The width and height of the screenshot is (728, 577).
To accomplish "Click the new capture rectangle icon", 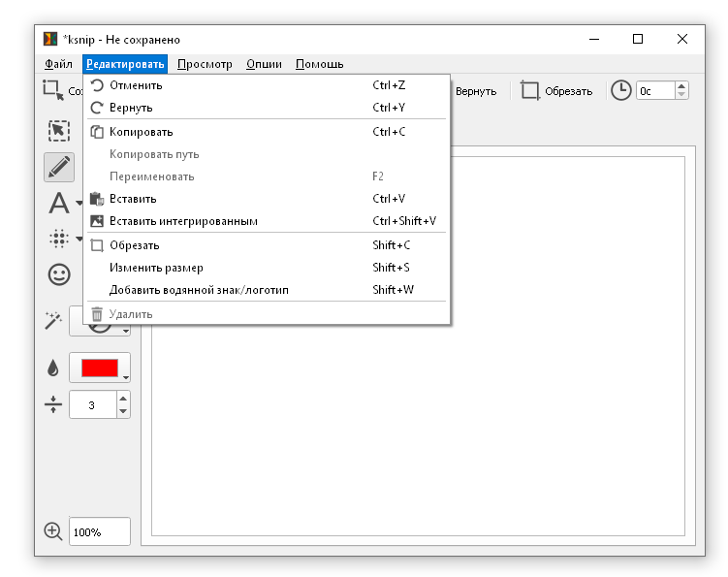I will click(x=53, y=90).
